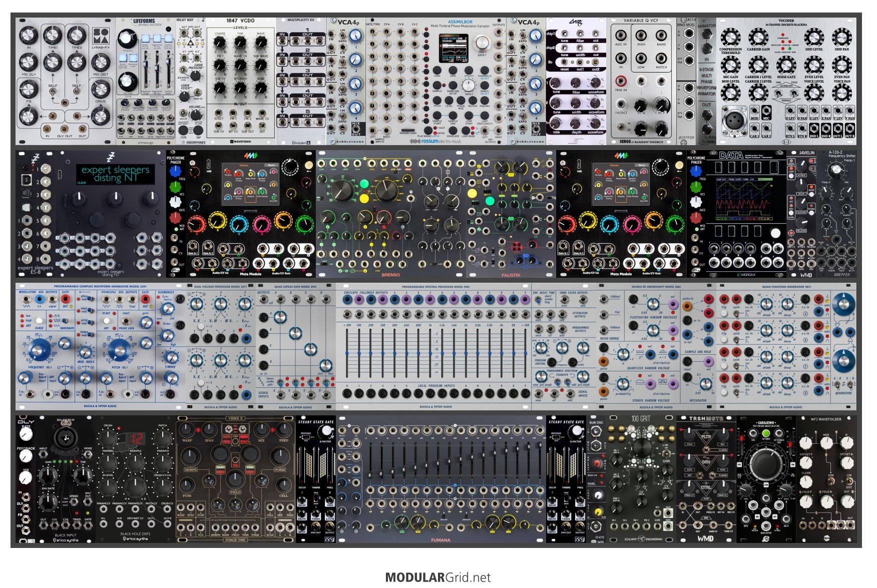Push the green TAP TEMPO button on Sarajewo

coord(765,433)
